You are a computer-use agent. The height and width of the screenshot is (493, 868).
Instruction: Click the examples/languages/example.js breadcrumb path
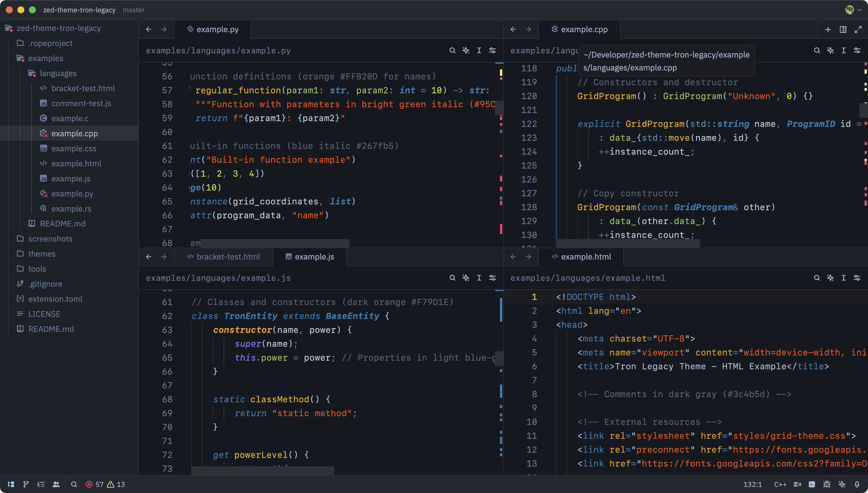pyautogui.click(x=218, y=278)
